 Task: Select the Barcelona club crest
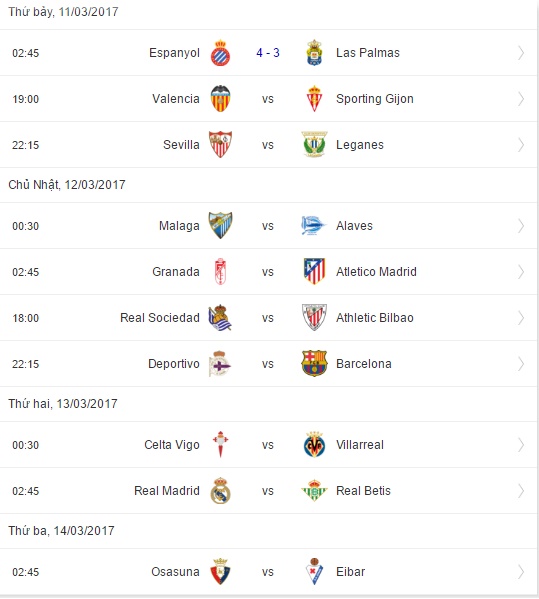314,363
